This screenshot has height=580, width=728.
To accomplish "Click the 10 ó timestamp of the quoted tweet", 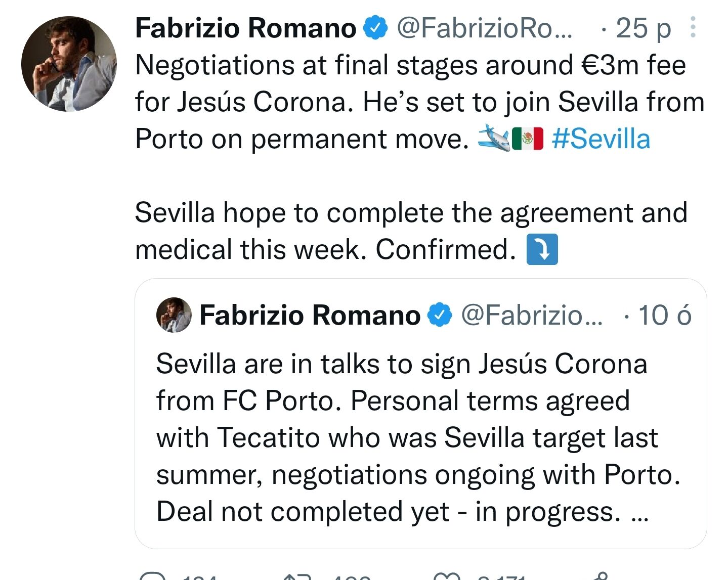I will [x=664, y=315].
